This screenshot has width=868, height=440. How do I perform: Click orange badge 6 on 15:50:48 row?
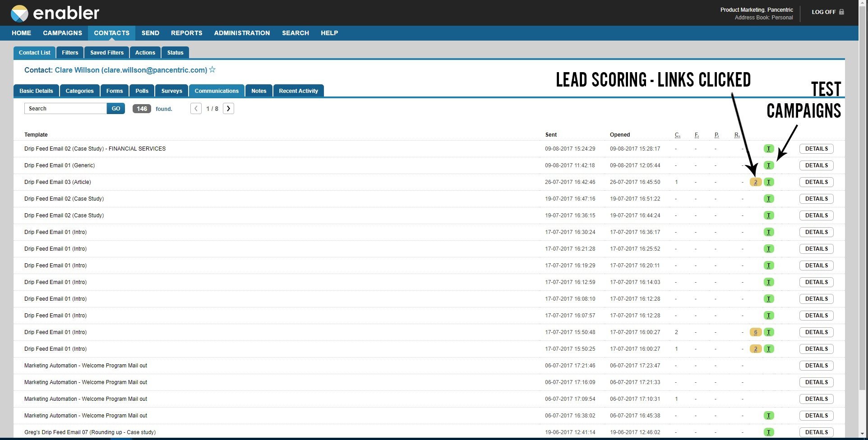tap(756, 332)
